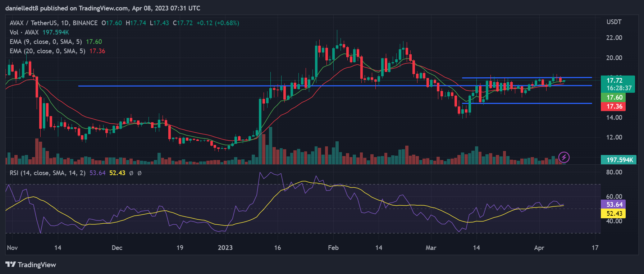Select the EMA (20, close, 0, SMA, 5) legend

(x=47, y=51)
